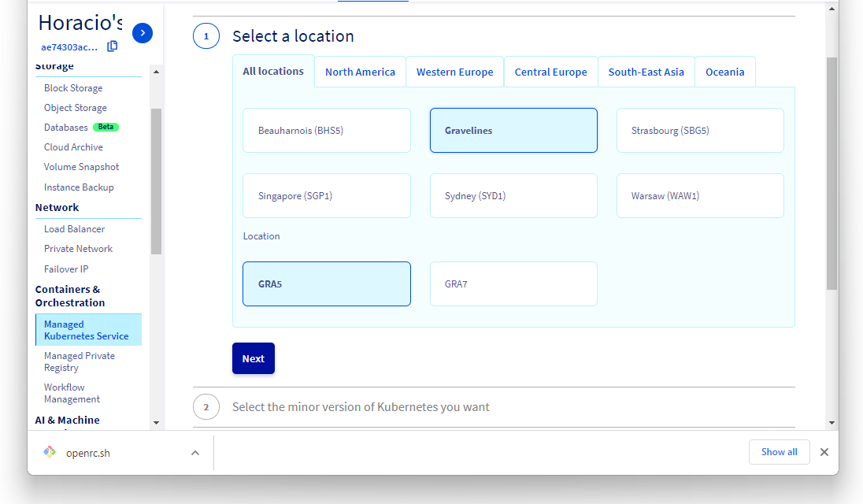Open Managed Private Registry
Viewport: 863px width, 504px height.
tap(79, 361)
